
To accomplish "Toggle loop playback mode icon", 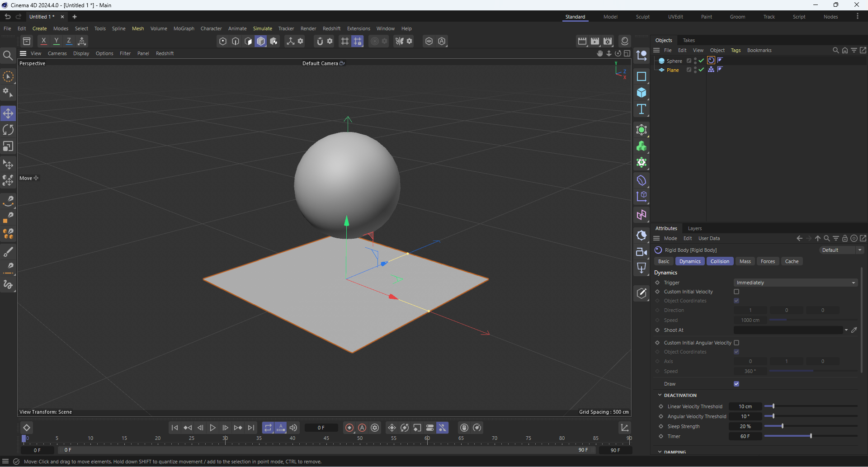I will click(x=268, y=428).
